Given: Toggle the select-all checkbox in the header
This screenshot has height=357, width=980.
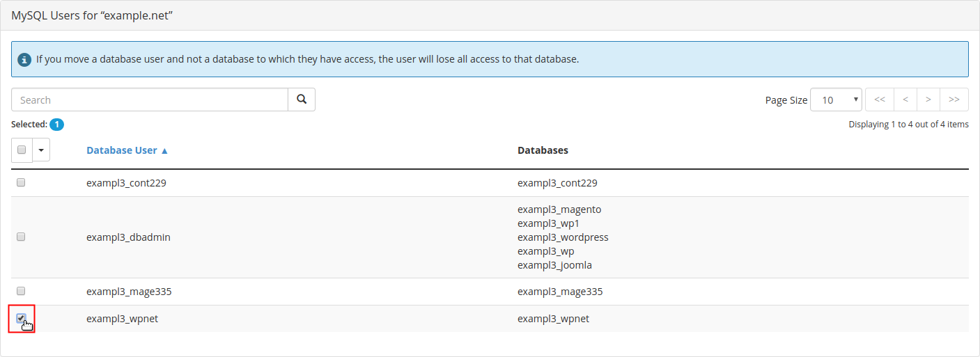Looking at the screenshot, I should [22, 150].
